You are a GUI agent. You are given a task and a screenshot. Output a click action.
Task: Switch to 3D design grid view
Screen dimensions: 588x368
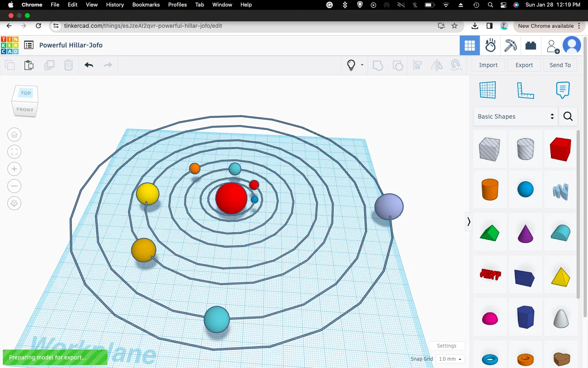pos(470,45)
